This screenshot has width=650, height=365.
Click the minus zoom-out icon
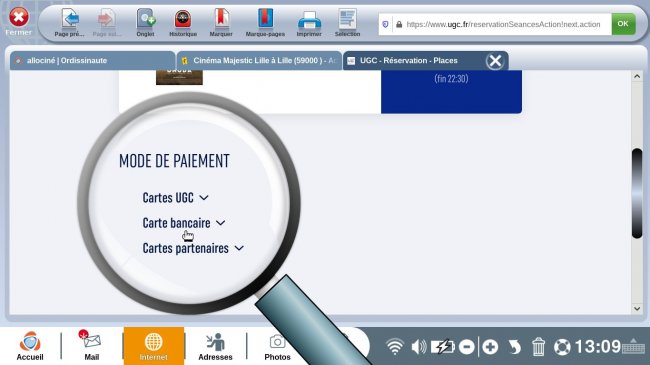(467, 347)
